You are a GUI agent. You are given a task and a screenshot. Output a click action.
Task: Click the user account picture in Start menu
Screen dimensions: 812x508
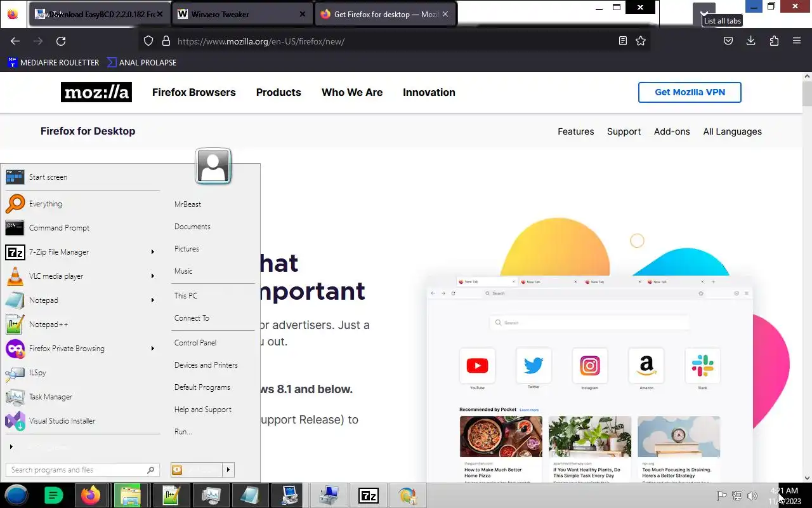point(213,166)
